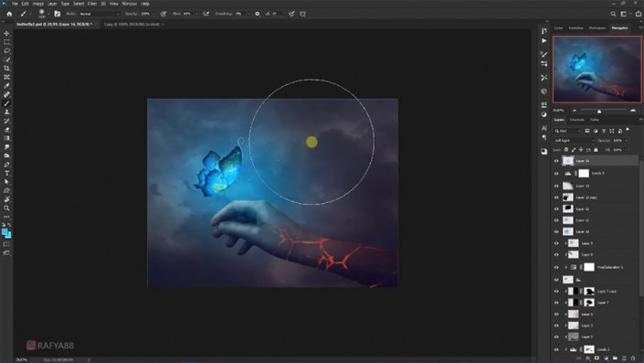The height and width of the screenshot is (363, 644).
Task: Open the Actions panel play icon
Action: coord(544,41)
